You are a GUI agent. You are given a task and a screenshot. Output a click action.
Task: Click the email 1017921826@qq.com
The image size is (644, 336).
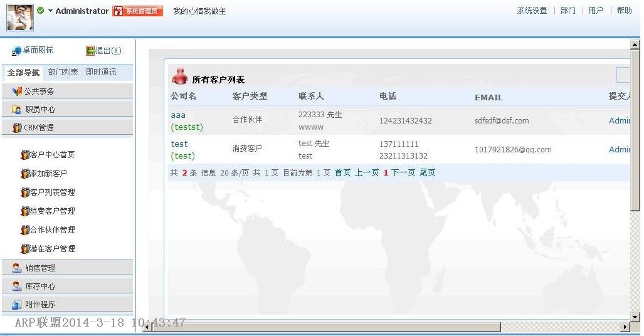(x=513, y=150)
